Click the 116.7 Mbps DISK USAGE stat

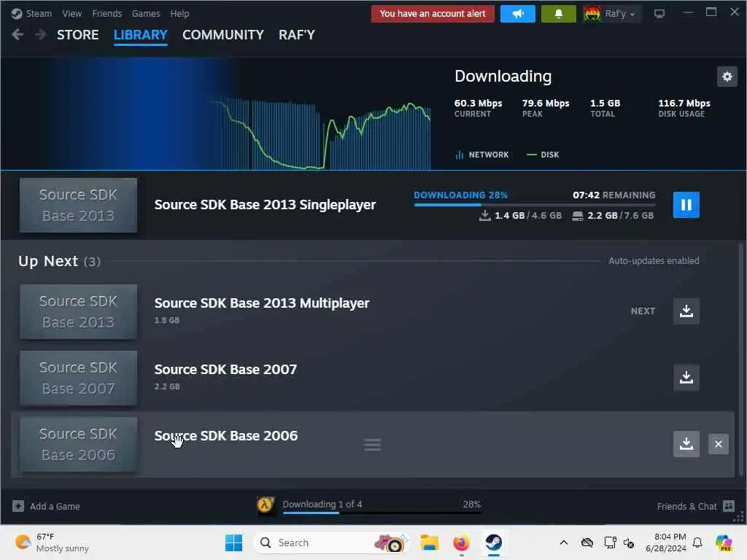click(684, 108)
